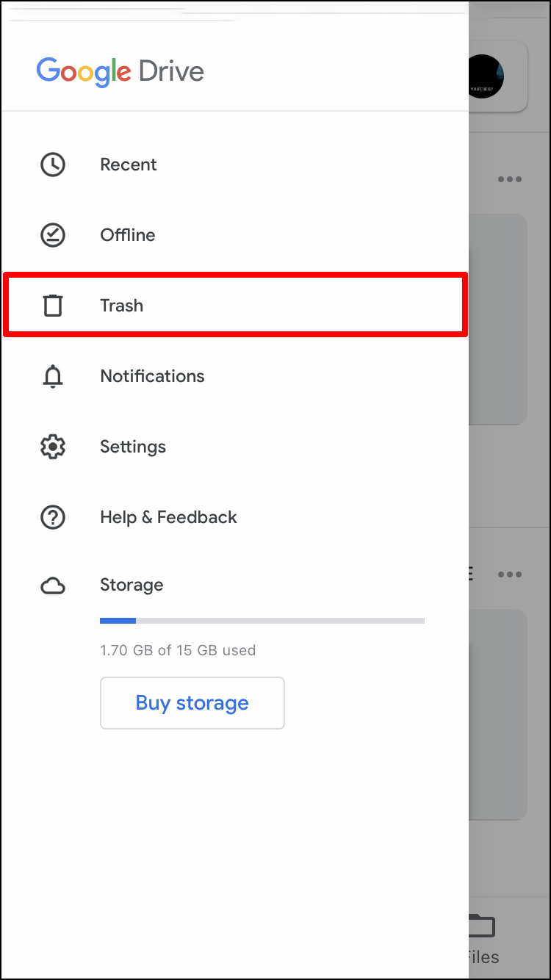Image resolution: width=551 pixels, height=980 pixels.
Task: Tap the Recent clock icon
Action: pyautogui.click(x=52, y=165)
